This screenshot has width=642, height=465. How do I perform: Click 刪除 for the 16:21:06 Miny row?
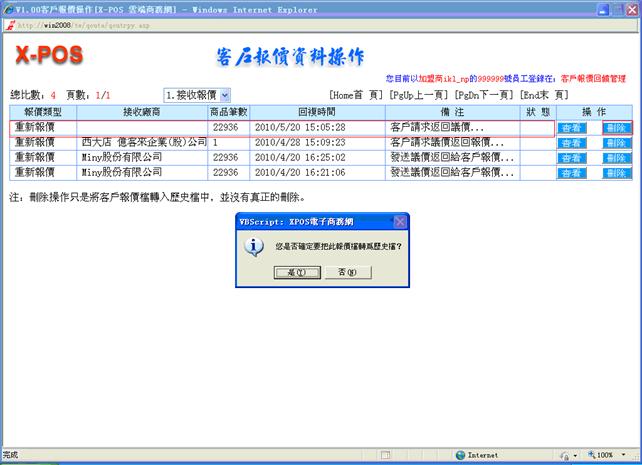tap(616, 173)
